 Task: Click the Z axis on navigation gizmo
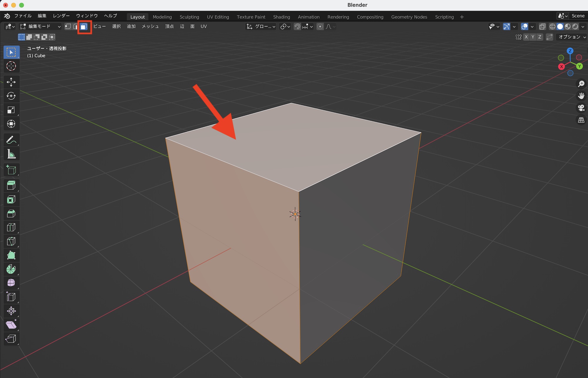click(570, 51)
